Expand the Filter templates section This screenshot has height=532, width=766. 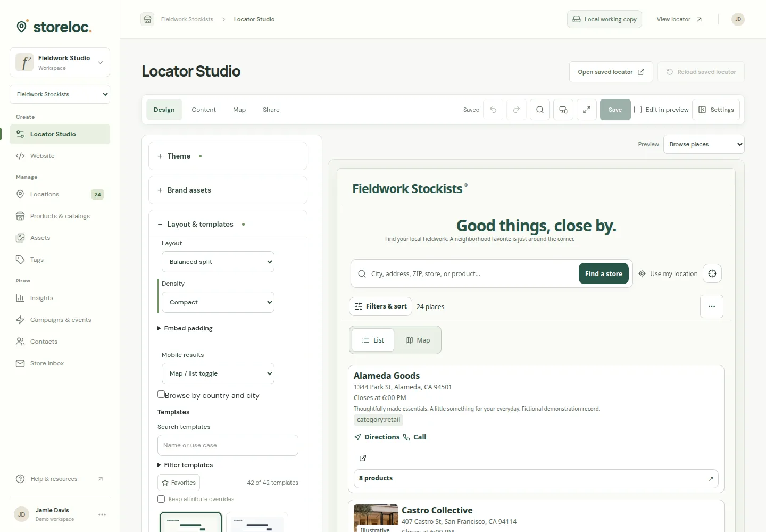tap(185, 465)
